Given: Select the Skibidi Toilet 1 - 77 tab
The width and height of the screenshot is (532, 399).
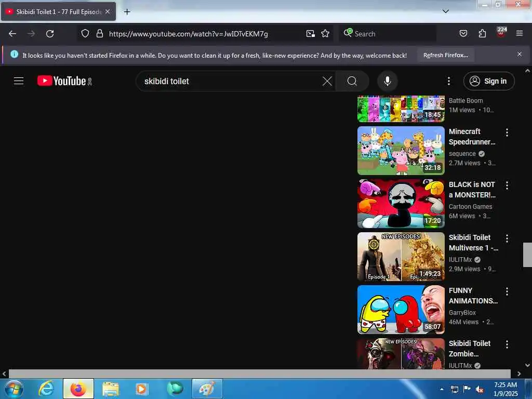Looking at the screenshot, I should click(58, 11).
